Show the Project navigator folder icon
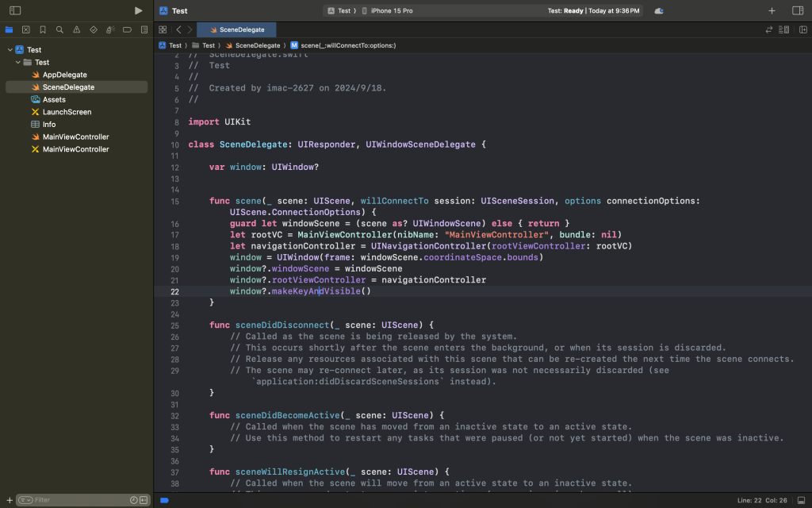 [9, 29]
